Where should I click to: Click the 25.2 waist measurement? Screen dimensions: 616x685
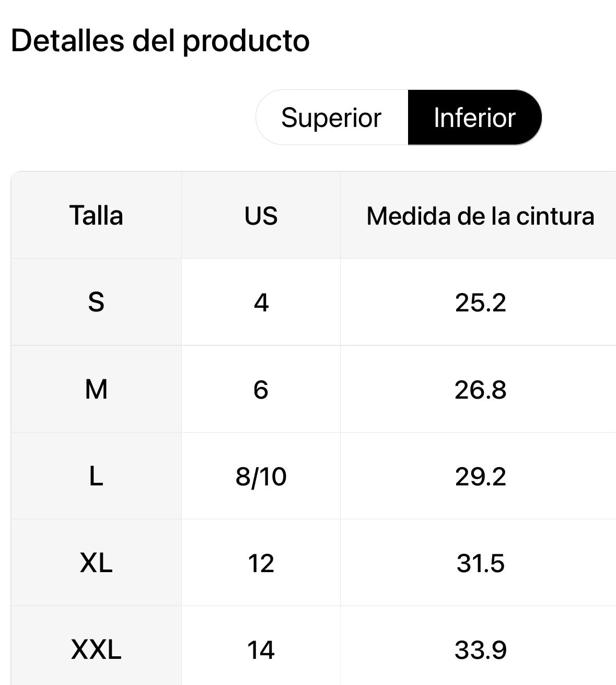click(x=480, y=302)
